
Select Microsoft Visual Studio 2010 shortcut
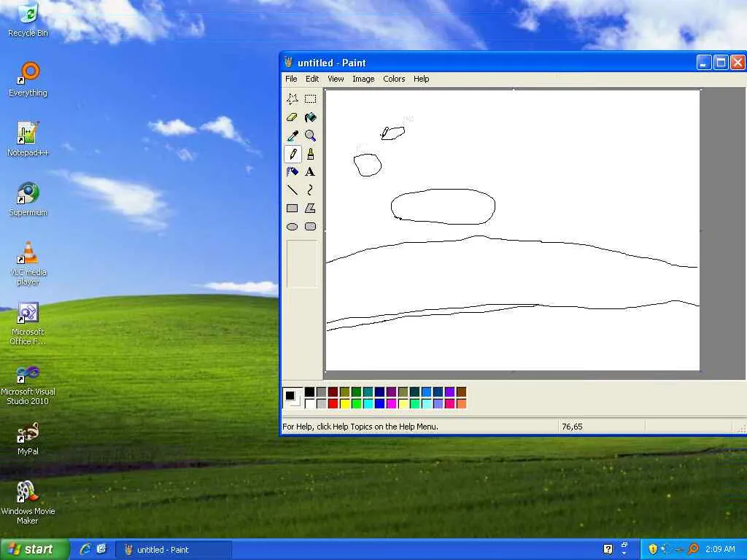pos(28,384)
